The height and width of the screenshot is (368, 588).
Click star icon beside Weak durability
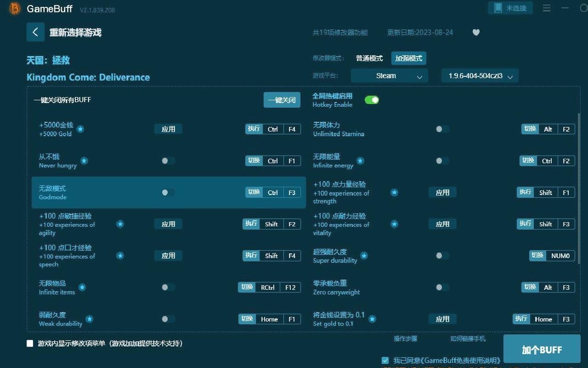coord(90,319)
